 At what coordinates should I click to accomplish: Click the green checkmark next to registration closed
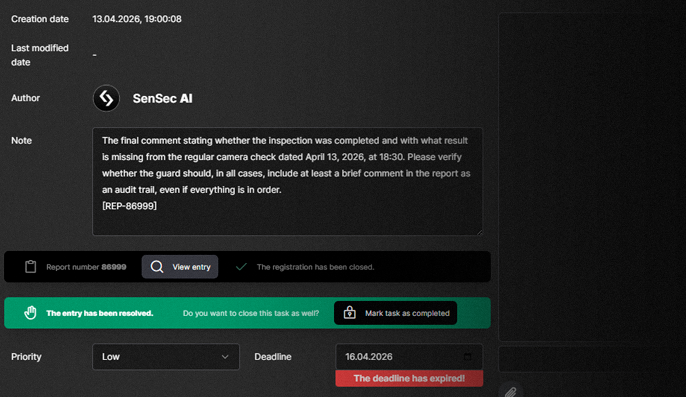tap(241, 267)
